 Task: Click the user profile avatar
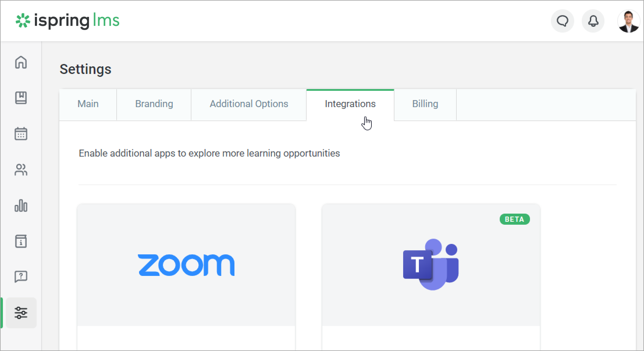[628, 21]
